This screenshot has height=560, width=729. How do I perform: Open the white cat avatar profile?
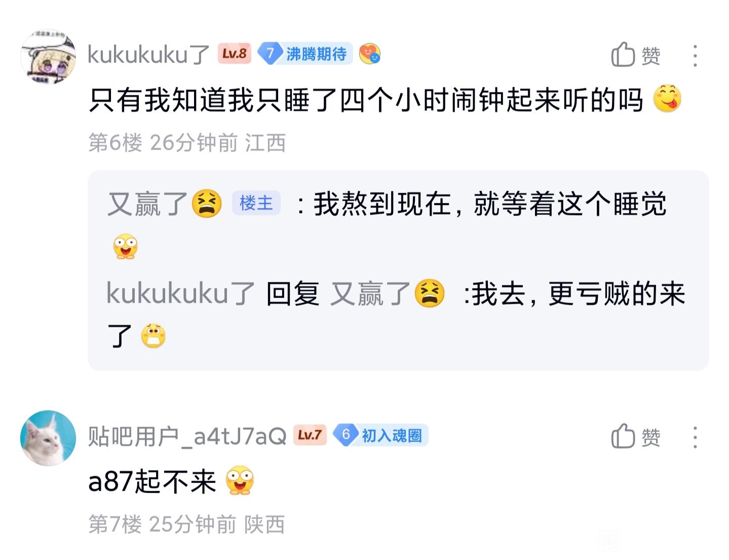(x=48, y=438)
